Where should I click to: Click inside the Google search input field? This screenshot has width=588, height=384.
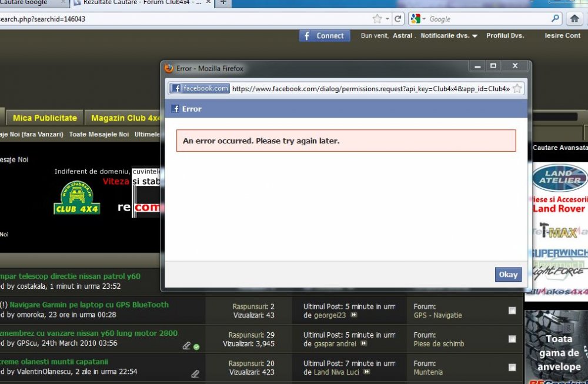[x=488, y=19]
